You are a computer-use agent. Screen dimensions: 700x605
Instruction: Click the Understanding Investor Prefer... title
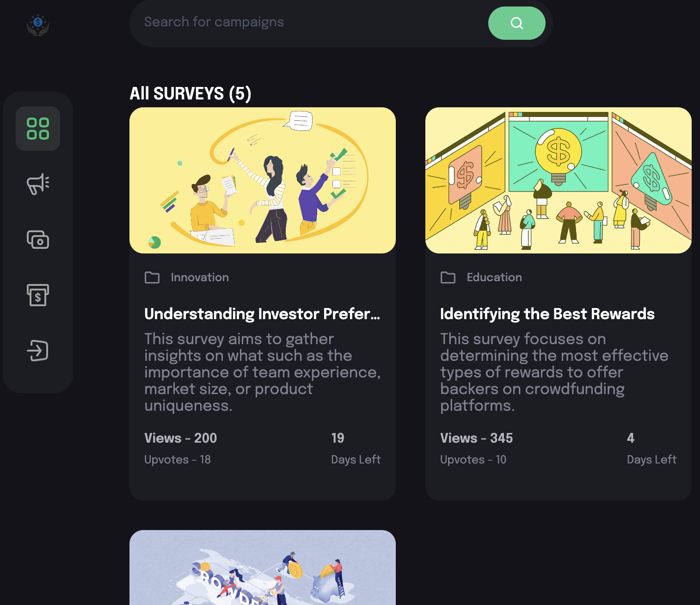pyautogui.click(x=262, y=314)
